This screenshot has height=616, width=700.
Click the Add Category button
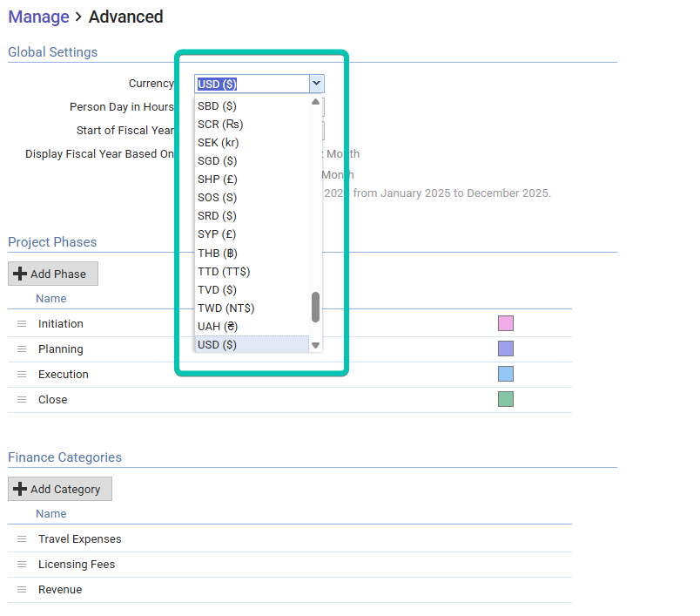pos(60,489)
